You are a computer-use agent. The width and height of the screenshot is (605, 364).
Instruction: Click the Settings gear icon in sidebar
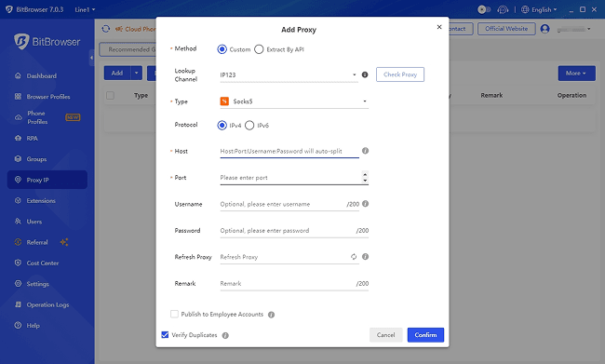point(18,284)
